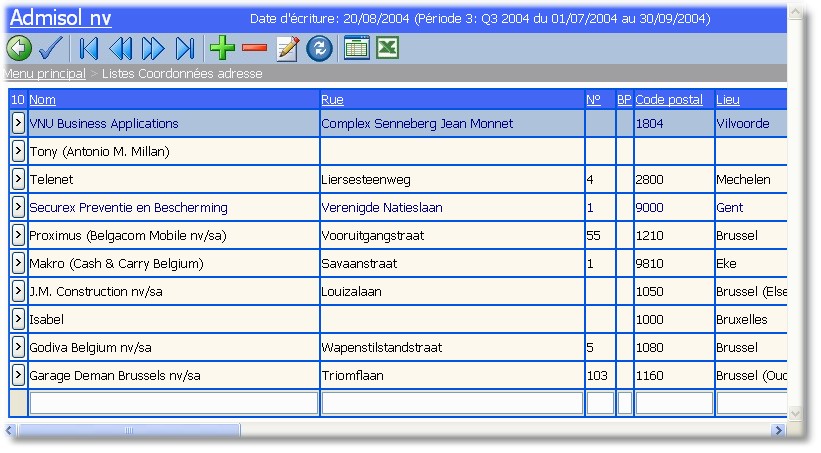Viewport: 821px width, 453px height.
Task: Select the Savaanstraat street cell
Action: pos(452,263)
